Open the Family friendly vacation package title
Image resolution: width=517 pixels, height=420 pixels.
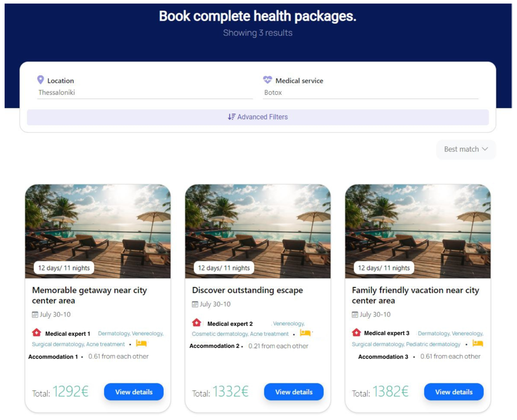[x=415, y=295]
